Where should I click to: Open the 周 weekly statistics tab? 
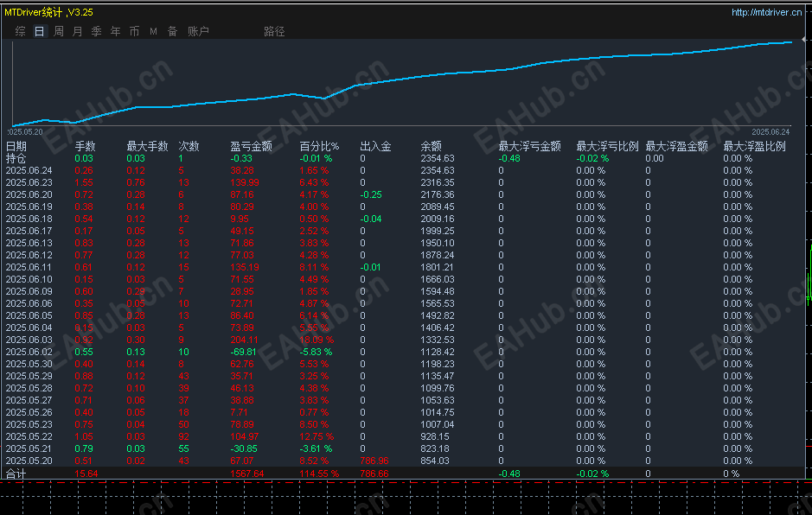pos(59,32)
